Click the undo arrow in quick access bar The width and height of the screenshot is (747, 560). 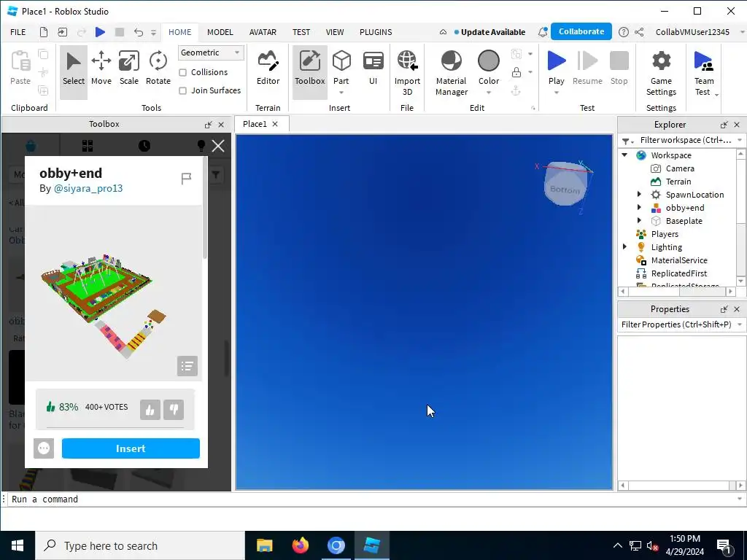tap(138, 32)
